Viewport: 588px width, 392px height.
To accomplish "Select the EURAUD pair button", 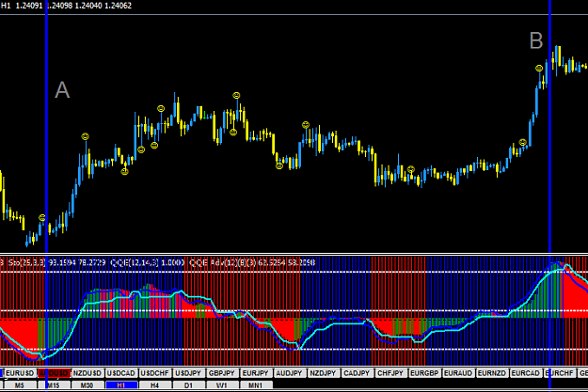I will pos(458,373).
